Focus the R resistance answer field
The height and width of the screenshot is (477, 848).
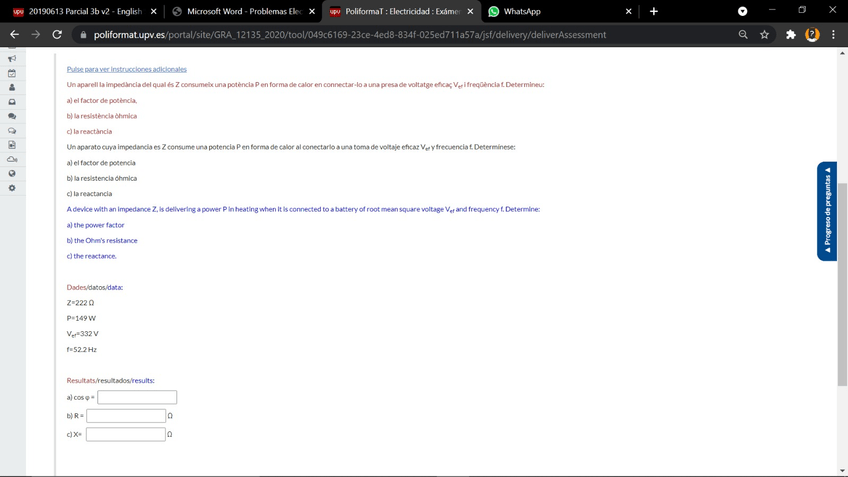pos(126,416)
